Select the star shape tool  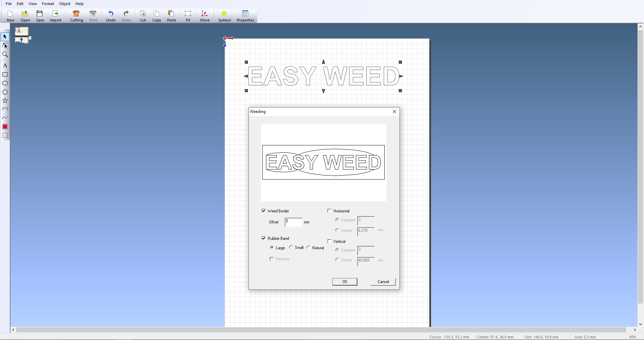point(5,100)
